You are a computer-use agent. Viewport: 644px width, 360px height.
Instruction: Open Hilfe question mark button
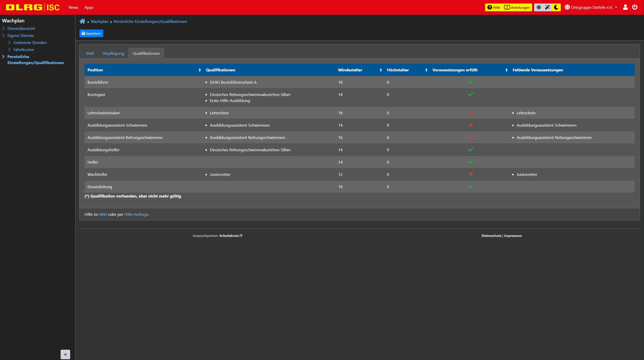click(x=494, y=7)
